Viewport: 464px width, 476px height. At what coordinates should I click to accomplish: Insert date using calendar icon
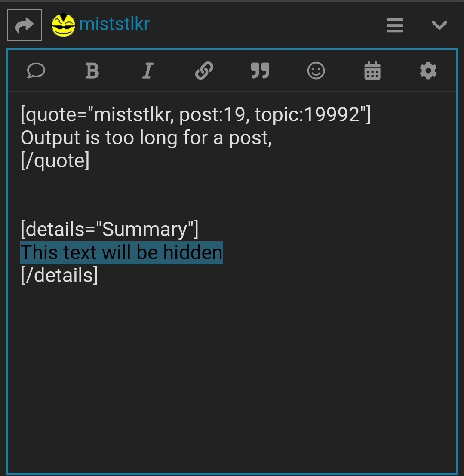point(372,71)
